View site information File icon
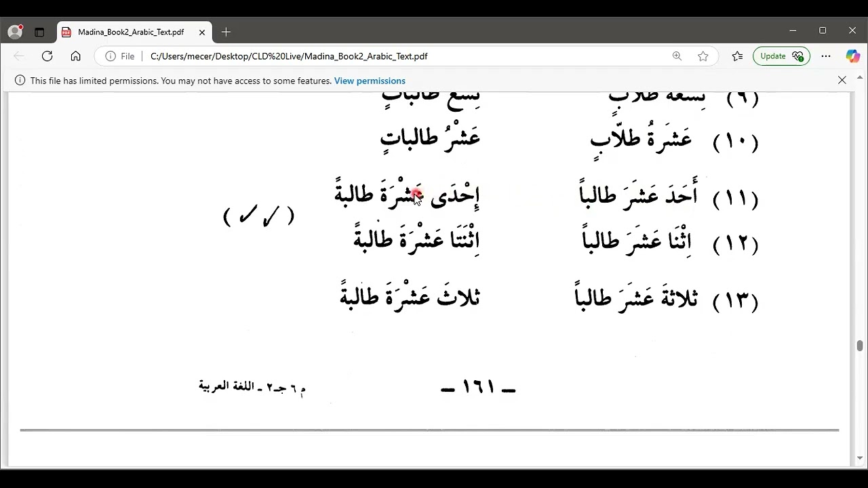Screen dimensions: 868x488 (120, 56)
